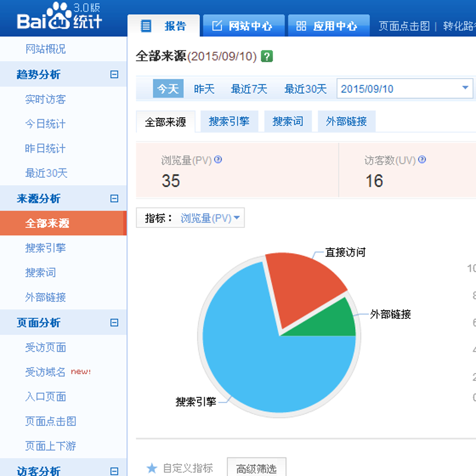Select the 全部来源 sub-tab
This screenshot has height=476, width=476.
pyautogui.click(x=165, y=122)
